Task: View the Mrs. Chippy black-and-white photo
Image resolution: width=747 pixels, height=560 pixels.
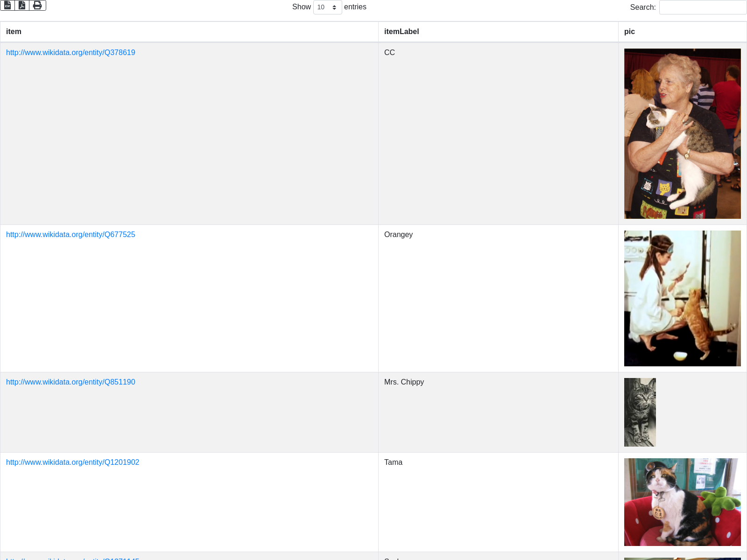Action: [x=640, y=412]
